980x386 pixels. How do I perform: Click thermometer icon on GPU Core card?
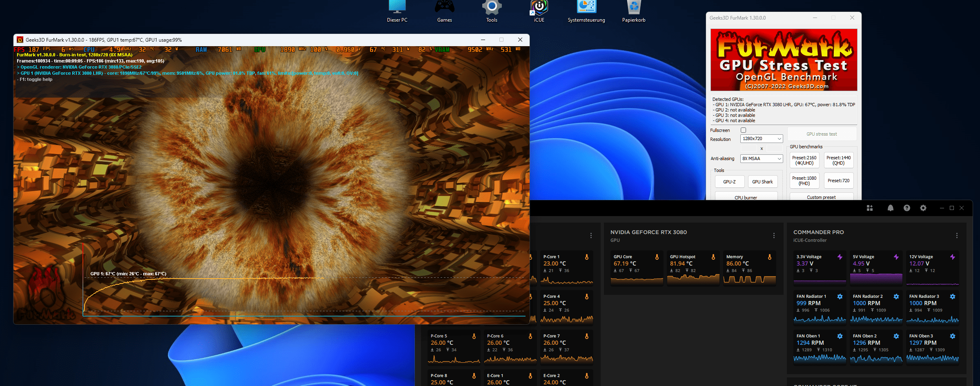(657, 257)
